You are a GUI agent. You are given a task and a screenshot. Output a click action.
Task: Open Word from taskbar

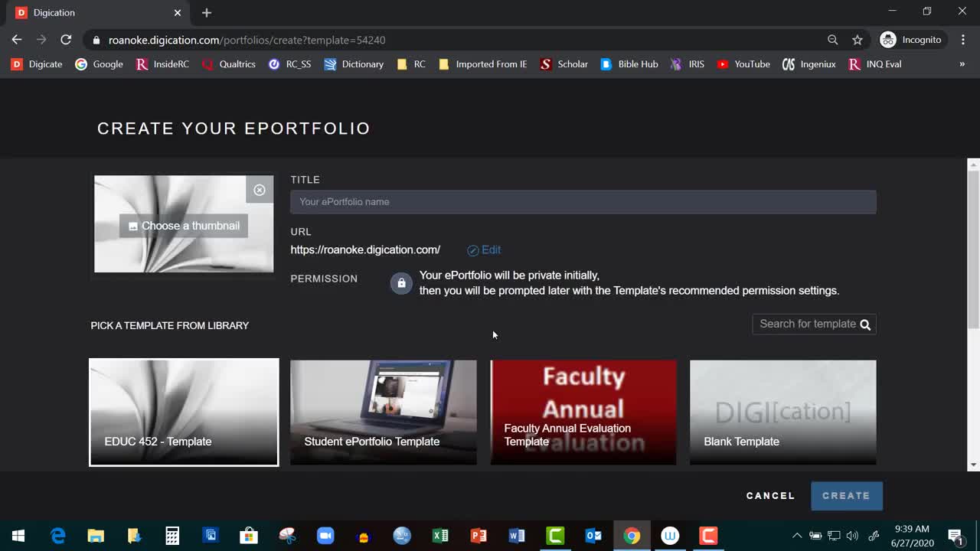click(517, 536)
